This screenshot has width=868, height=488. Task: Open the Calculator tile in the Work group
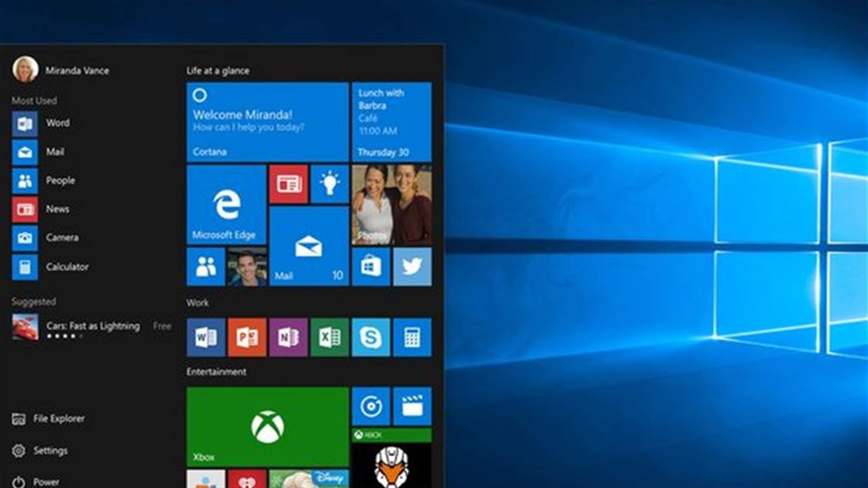coord(412,337)
